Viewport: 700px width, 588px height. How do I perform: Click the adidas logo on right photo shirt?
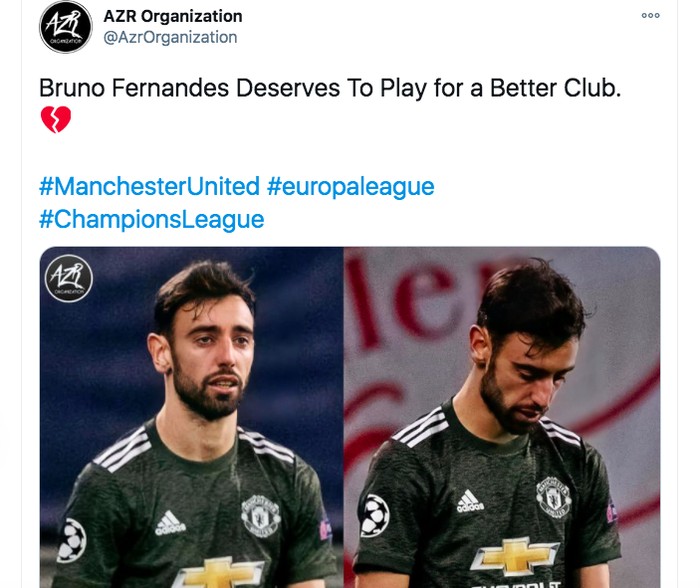point(470,501)
